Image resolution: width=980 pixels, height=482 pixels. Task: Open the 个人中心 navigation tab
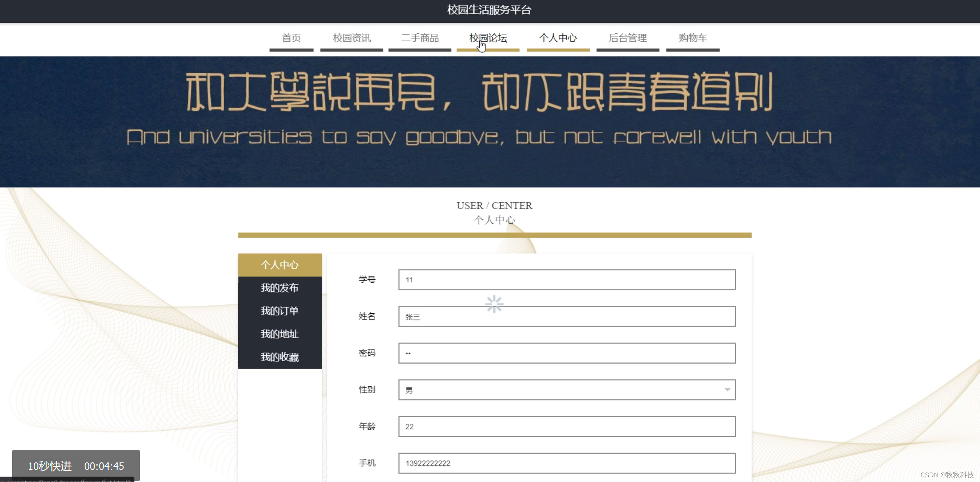(558, 38)
